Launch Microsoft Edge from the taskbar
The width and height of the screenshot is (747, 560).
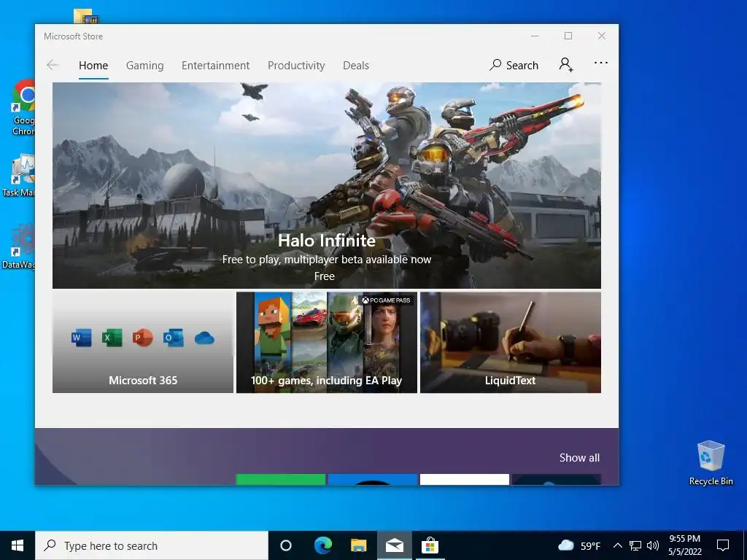(x=323, y=545)
